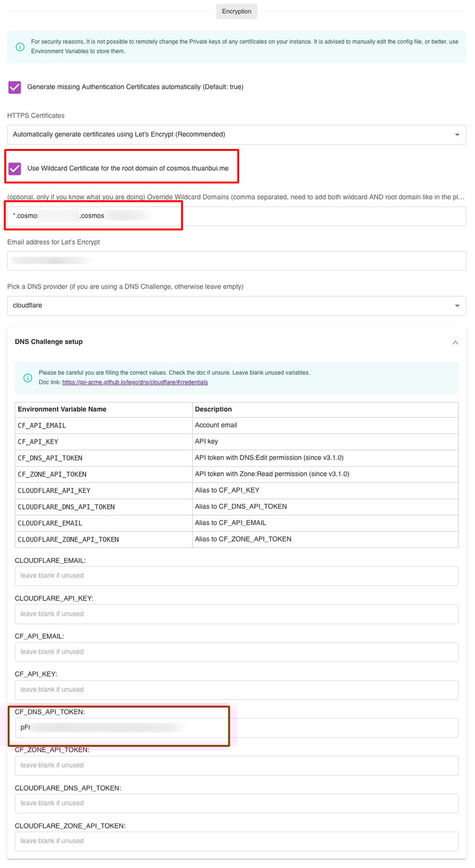
Task: Focus the Let's Encrypt email address field
Action: point(236,261)
